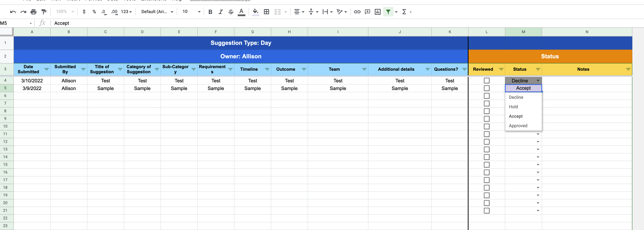The image size is (644, 230).
Task: Select column N header
Action: (587, 32)
